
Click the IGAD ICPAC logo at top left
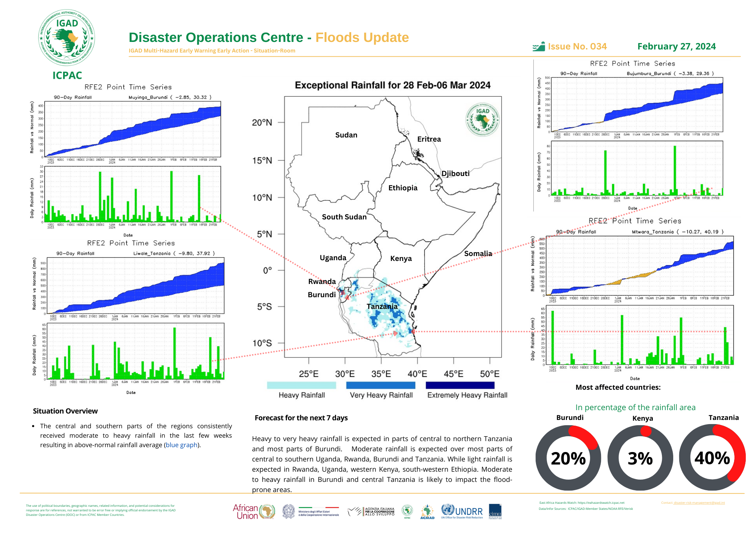pyautogui.click(x=67, y=38)
